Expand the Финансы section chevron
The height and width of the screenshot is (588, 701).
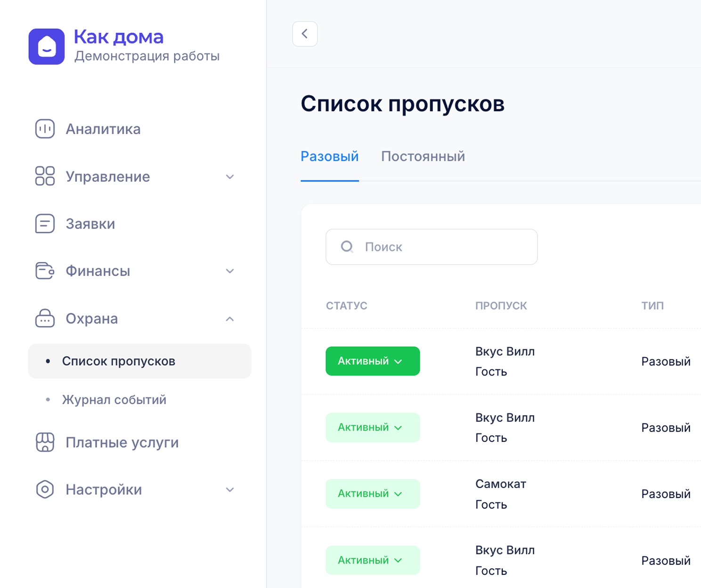pos(230,271)
